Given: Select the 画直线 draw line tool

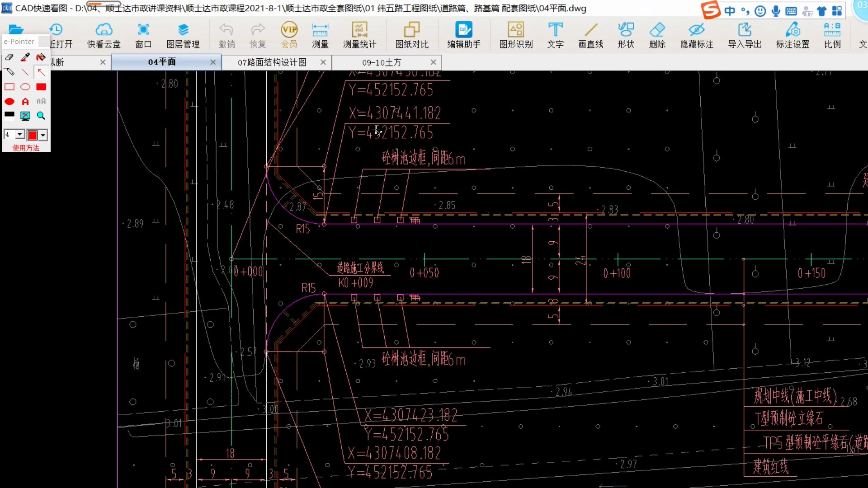Looking at the screenshot, I should coord(591,35).
